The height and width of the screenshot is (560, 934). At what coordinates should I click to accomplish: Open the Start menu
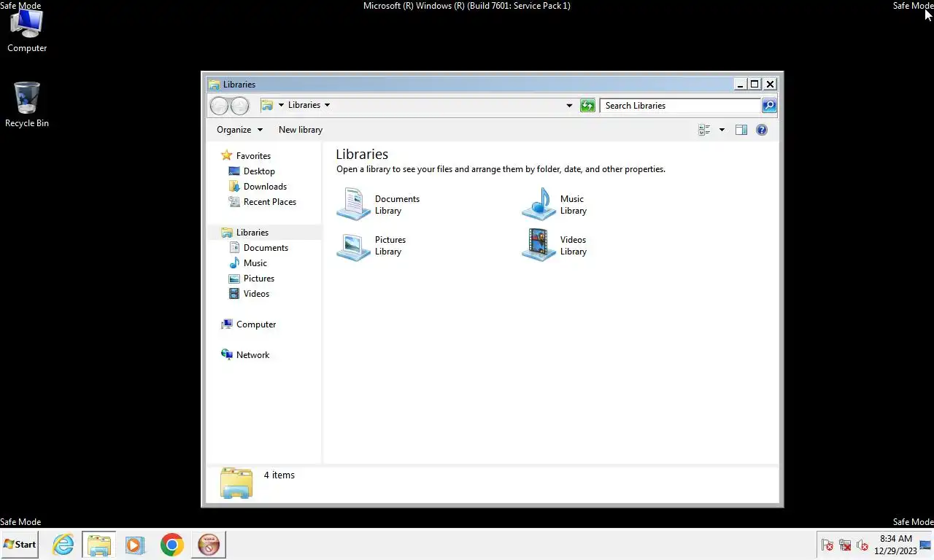[20, 545]
